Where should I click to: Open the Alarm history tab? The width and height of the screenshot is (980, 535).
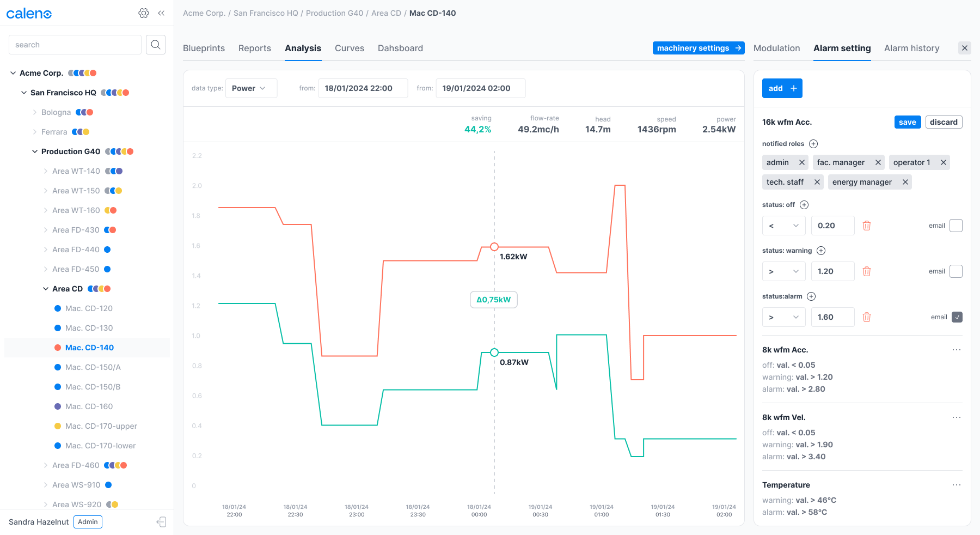[911, 48]
